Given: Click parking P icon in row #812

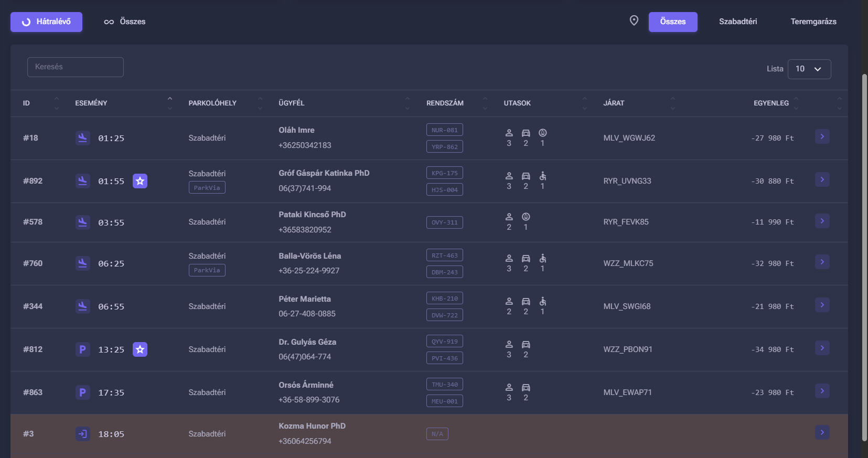Looking at the screenshot, I should click(82, 349).
